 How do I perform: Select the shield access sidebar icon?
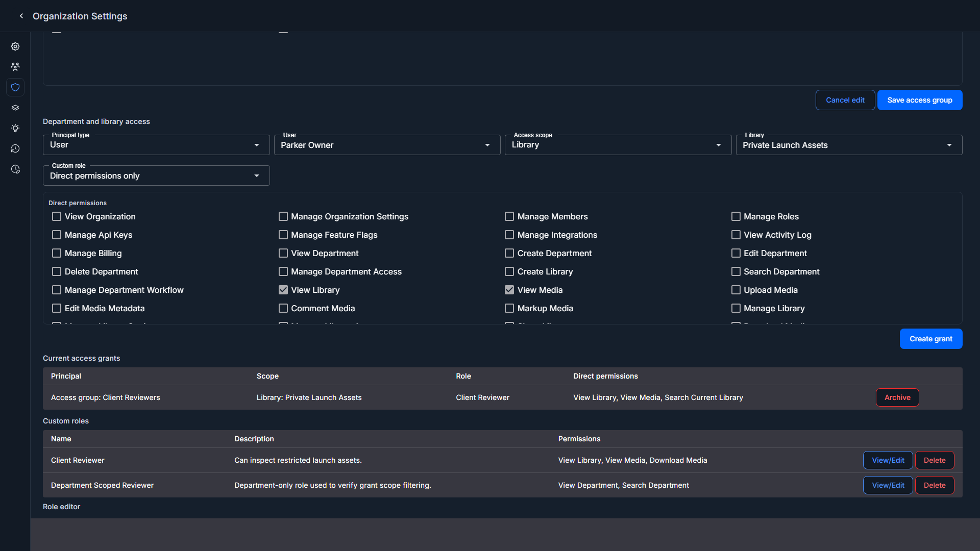(x=15, y=87)
